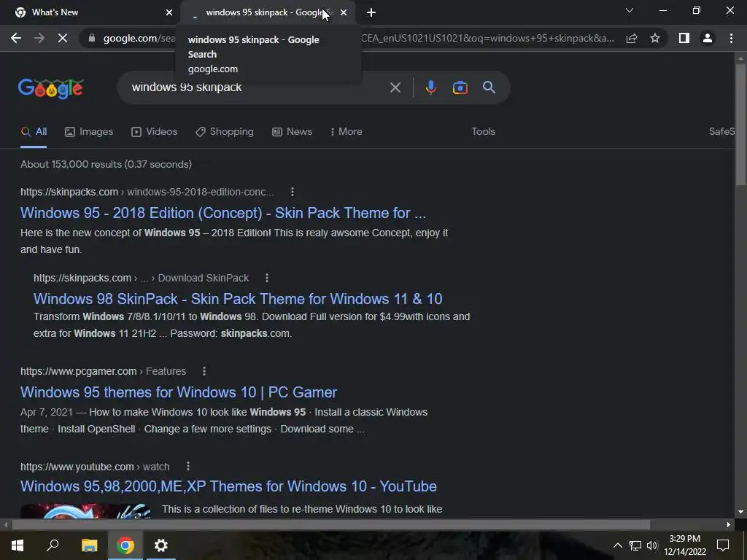
Task: Open the Windows Start menu
Action: (18, 545)
